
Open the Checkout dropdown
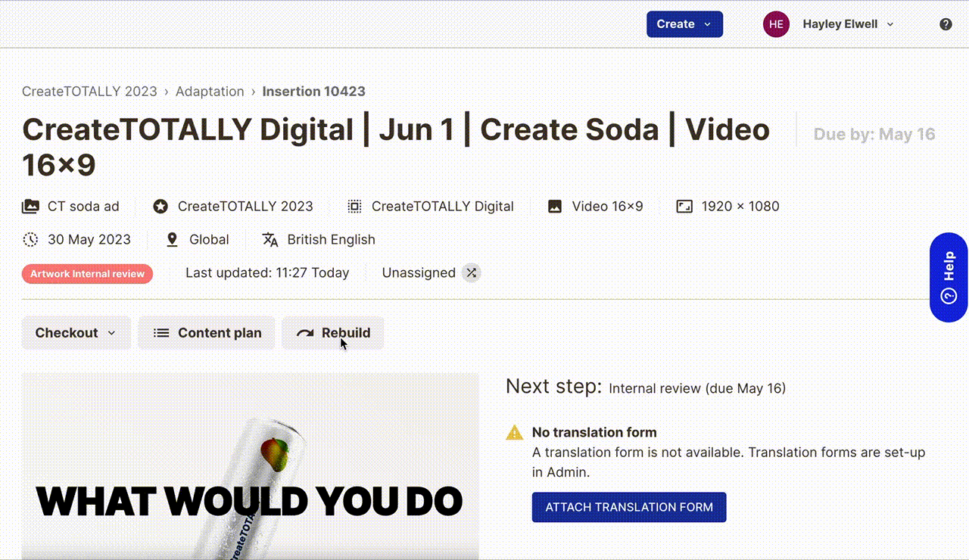pyautogui.click(x=76, y=333)
